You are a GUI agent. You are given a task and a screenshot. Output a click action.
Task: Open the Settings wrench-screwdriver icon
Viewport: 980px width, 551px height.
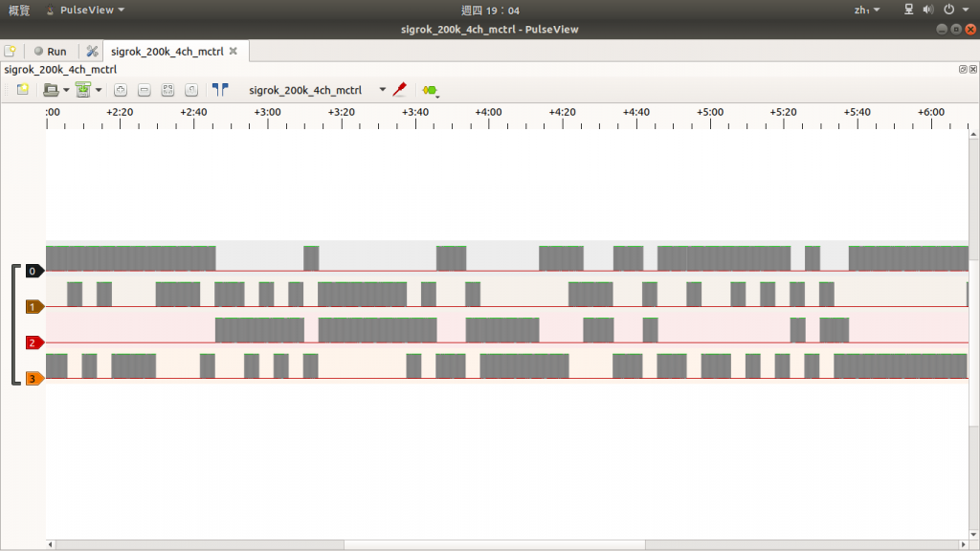click(92, 52)
